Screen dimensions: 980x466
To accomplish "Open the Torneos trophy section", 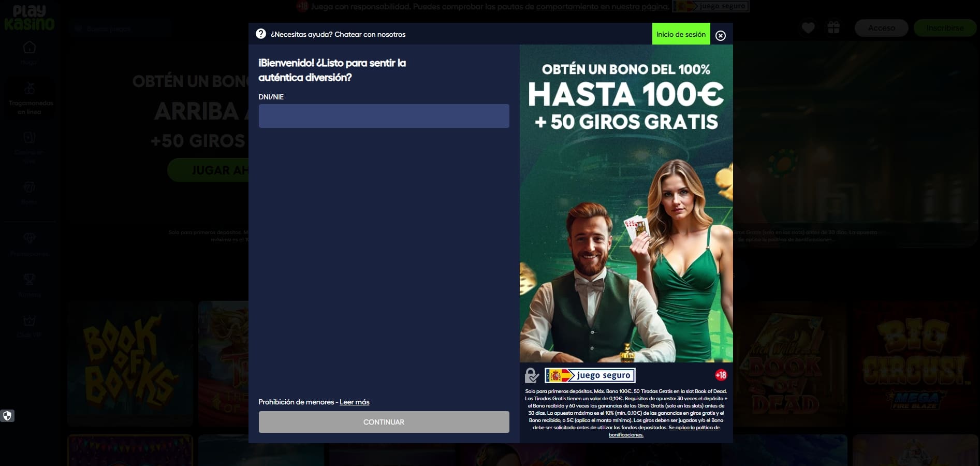I will coord(30,285).
